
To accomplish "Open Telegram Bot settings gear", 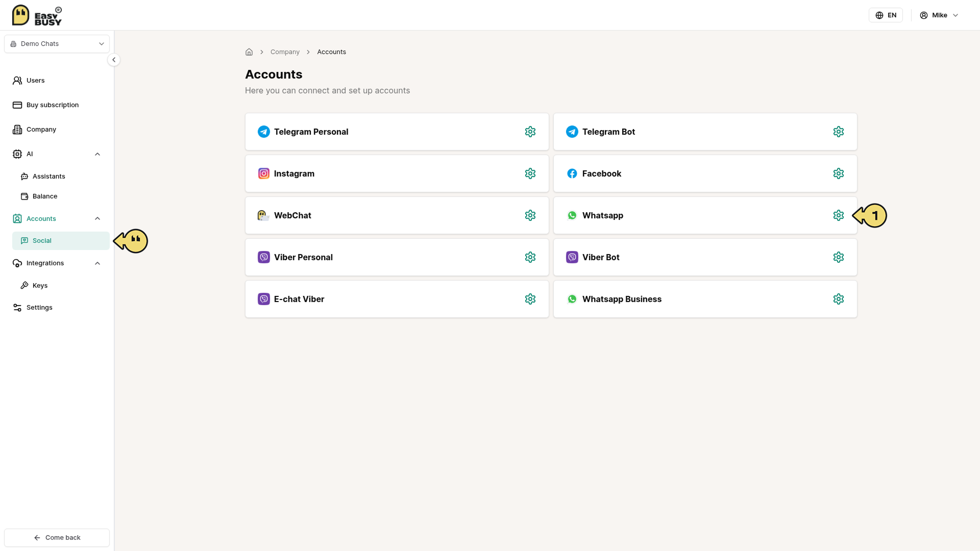I will click(839, 132).
